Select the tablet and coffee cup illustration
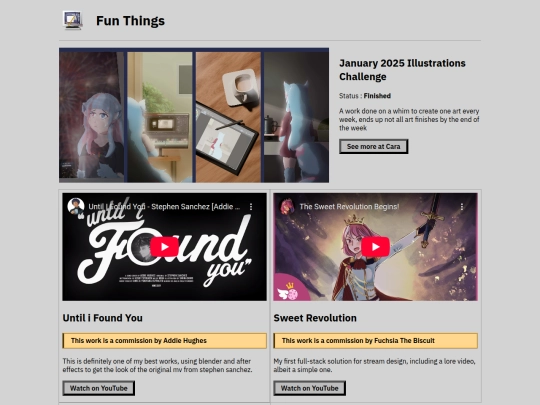540x405 pixels. 228,117
